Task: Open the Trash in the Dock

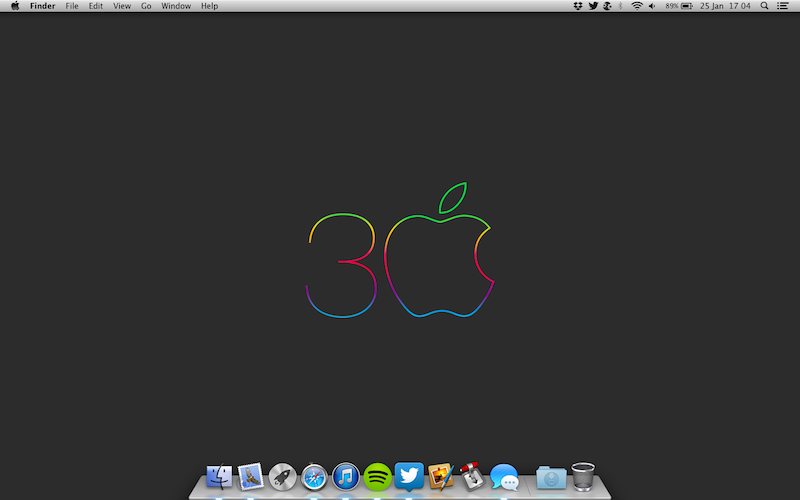Action: click(x=583, y=477)
